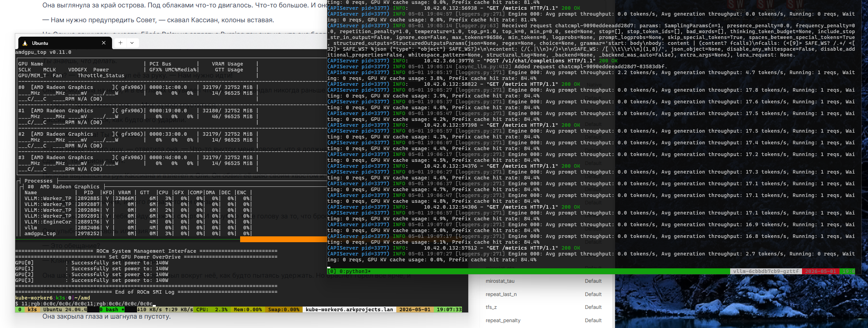Click GET /metrics log from port 58822
Viewport: 868px width, 328px height.
tap(454, 84)
